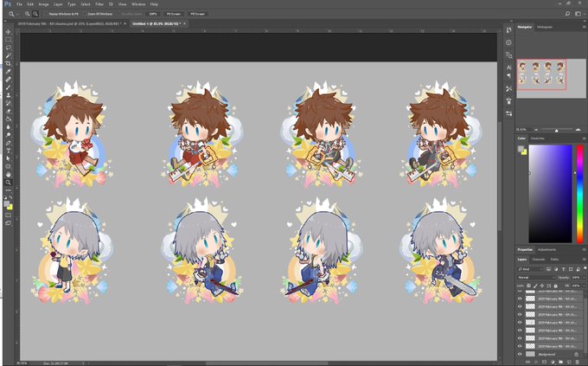Toggle Quick Mask mode
The height and width of the screenshot is (366, 588).
[x=9, y=215]
